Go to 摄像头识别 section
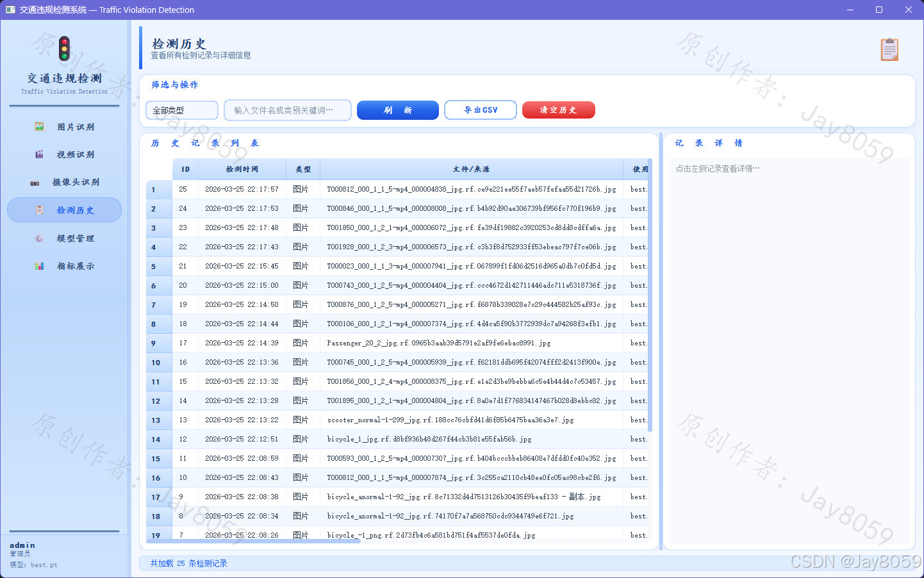This screenshot has width=924, height=578. pyautogui.click(x=64, y=182)
